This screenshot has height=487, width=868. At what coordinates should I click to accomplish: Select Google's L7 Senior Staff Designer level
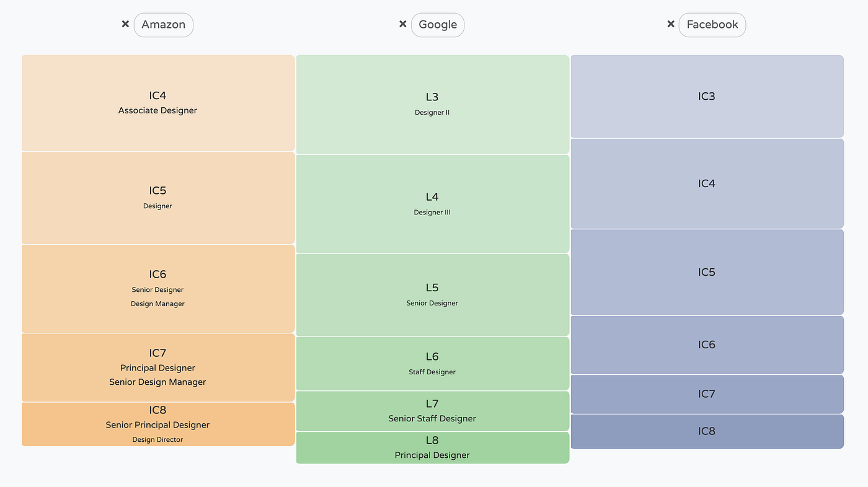pyautogui.click(x=432, y=411)
